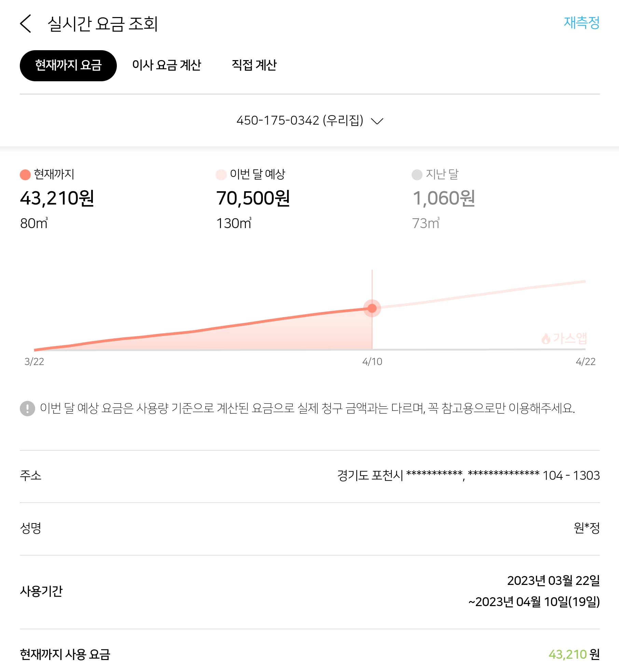Open the 직접 계산 tab
This screenshot has width=619, height=672.
point(254,65)
